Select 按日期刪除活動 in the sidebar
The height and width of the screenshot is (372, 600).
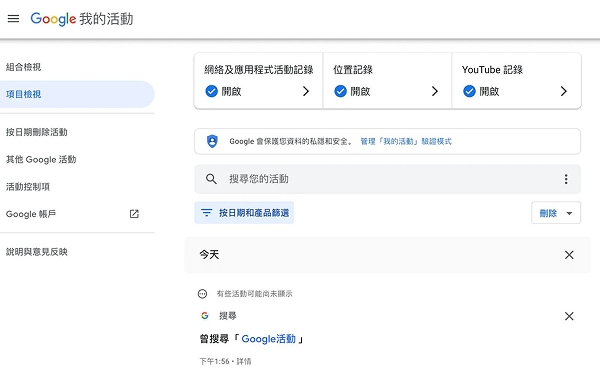(x=37, y=132)
